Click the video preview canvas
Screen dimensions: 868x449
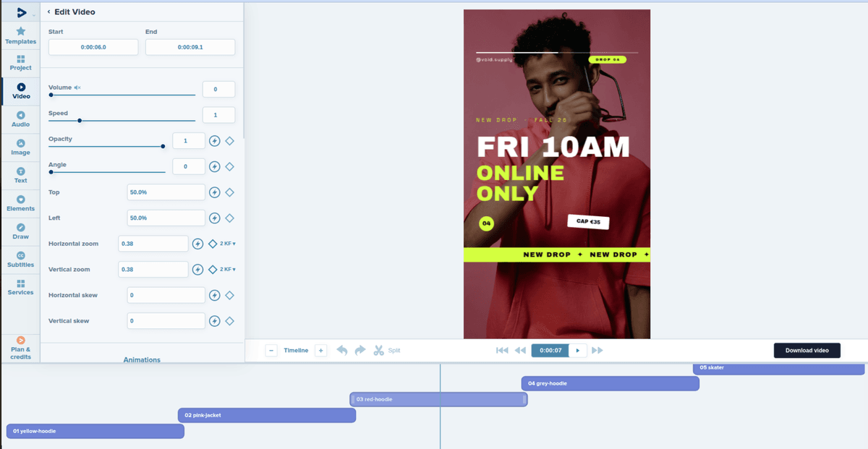(x=557, y=174)
